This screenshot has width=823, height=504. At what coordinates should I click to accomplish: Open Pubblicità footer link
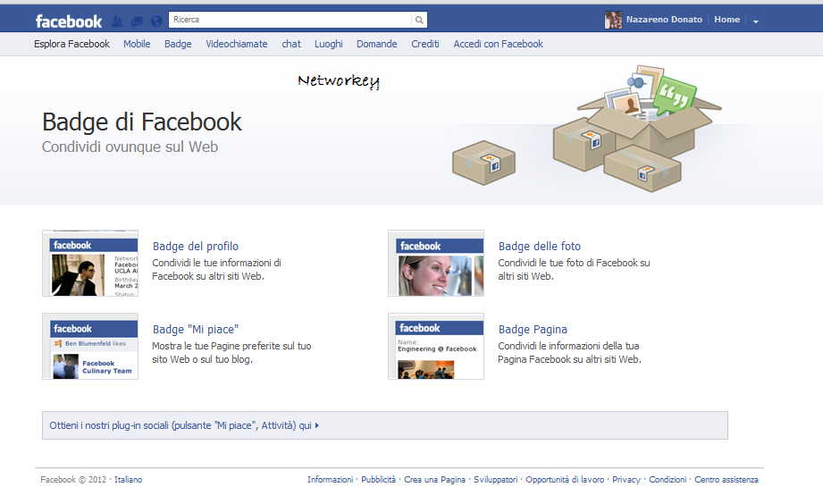click(x=378, y=479)
